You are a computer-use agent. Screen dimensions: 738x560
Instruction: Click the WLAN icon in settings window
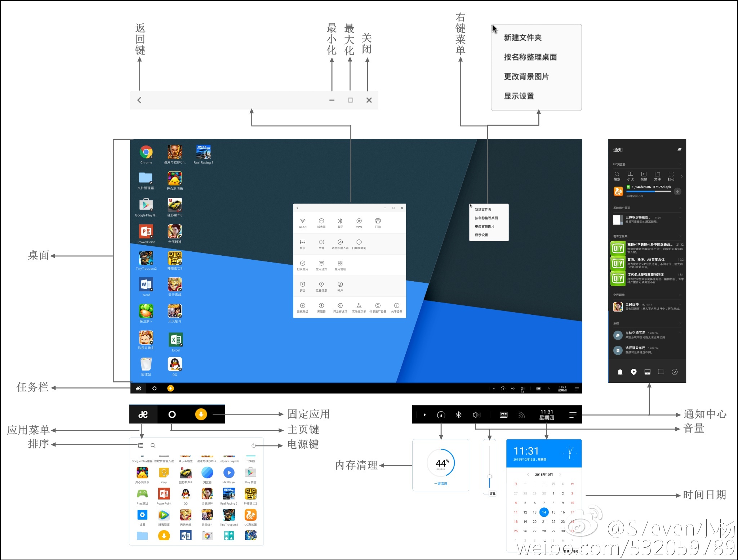[x=302, y=221]
